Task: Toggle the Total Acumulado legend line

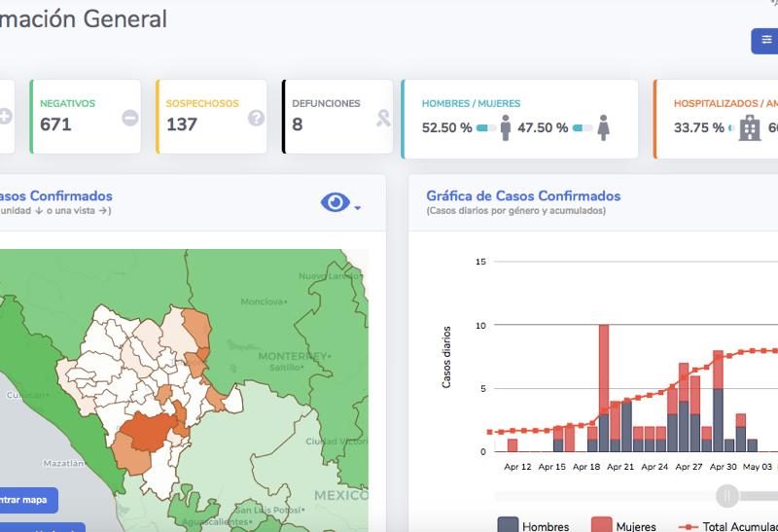Action: click(x=726, y=526)
